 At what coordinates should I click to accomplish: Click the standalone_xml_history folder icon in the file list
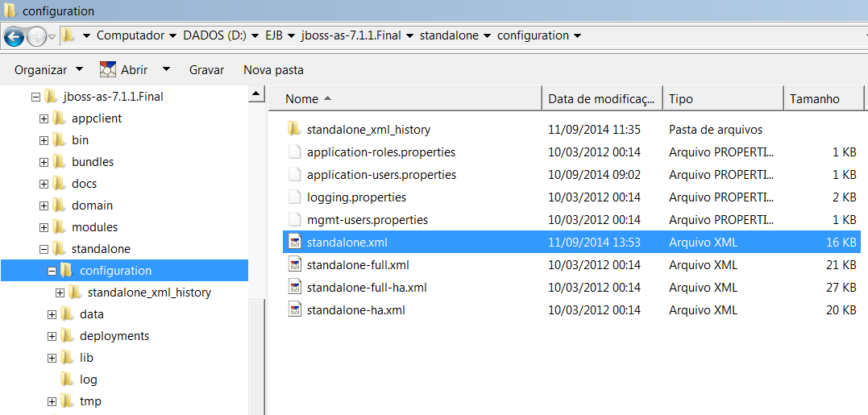(x=294, y=129)
